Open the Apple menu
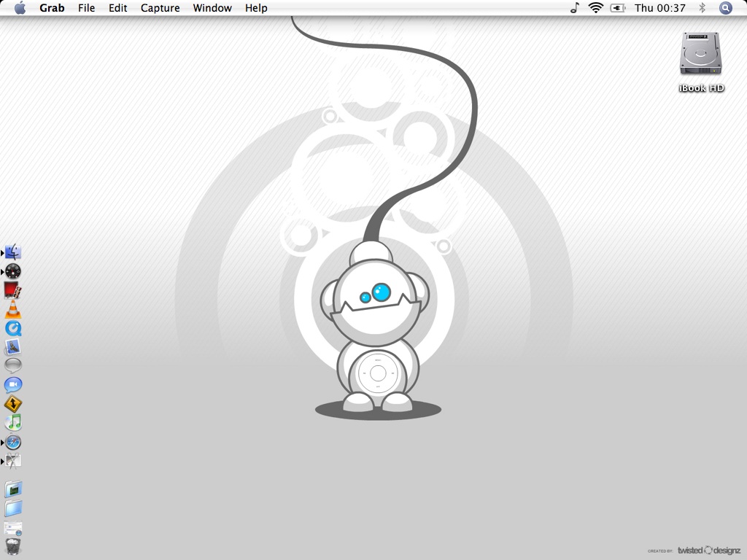 pyautogui.click(x=20, y=7)
